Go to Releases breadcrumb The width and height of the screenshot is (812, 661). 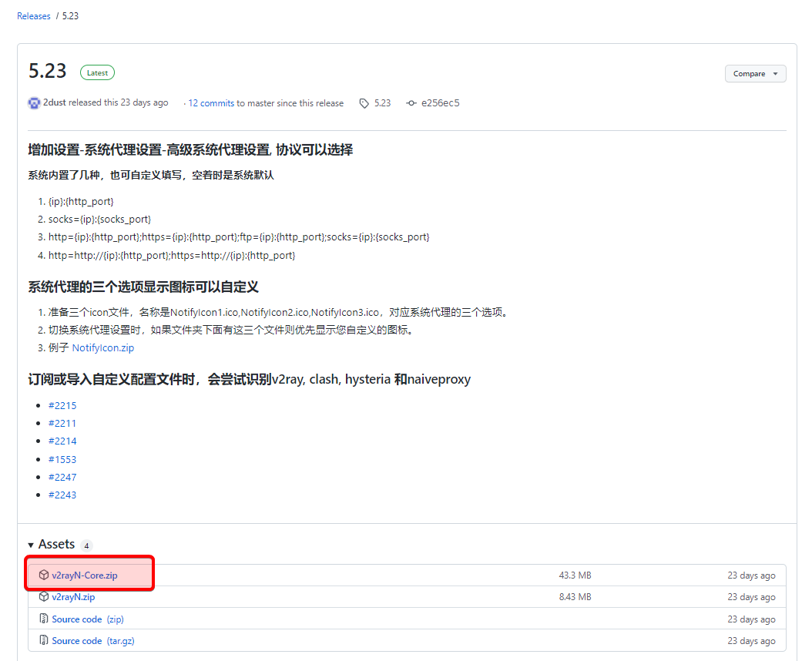[x=34, y=16]
